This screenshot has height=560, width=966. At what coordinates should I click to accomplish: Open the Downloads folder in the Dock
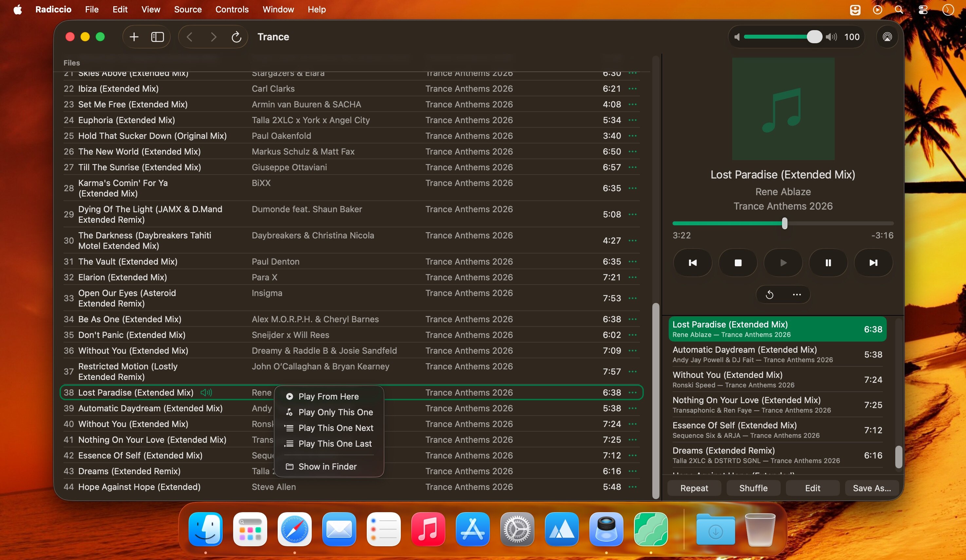point(716,529)
